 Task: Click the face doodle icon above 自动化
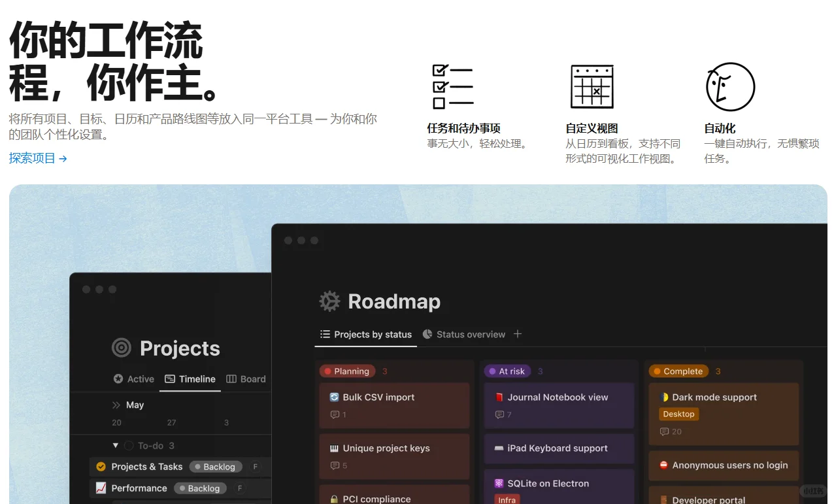pos(730,86)
